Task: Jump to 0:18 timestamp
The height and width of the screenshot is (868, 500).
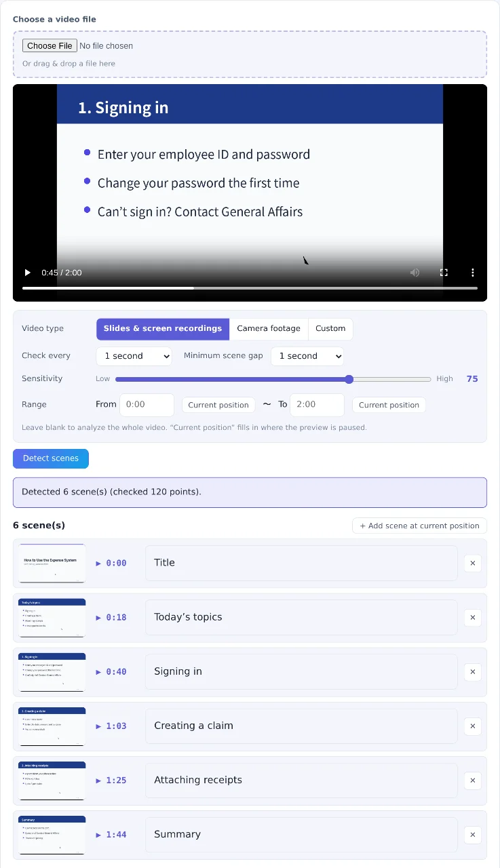Action: (x=111, y=617)
